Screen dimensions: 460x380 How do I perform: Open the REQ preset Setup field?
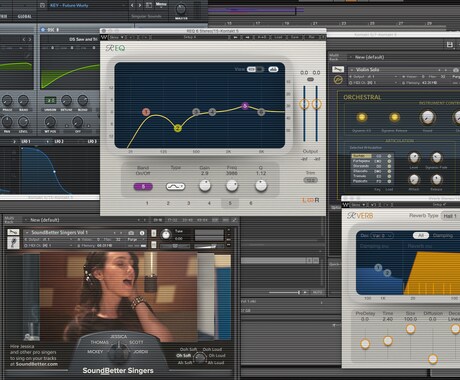pos(190,37)
